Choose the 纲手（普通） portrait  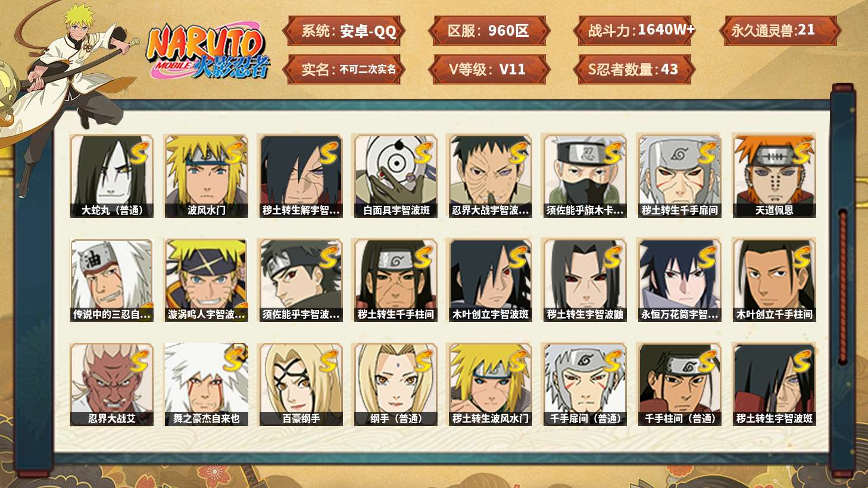coord(395,384)
